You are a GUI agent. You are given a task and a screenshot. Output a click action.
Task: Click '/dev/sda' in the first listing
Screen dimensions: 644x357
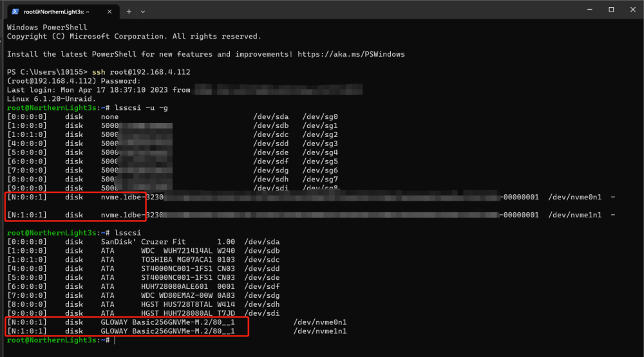click(271, 117)
